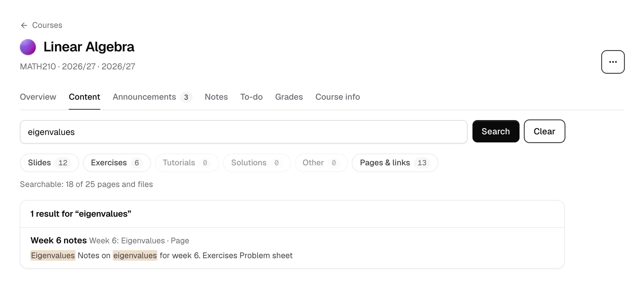Open the To-do tab
The height and width of the screenshot is (291, 644).
pyautogui.click(x=251, y=97)
